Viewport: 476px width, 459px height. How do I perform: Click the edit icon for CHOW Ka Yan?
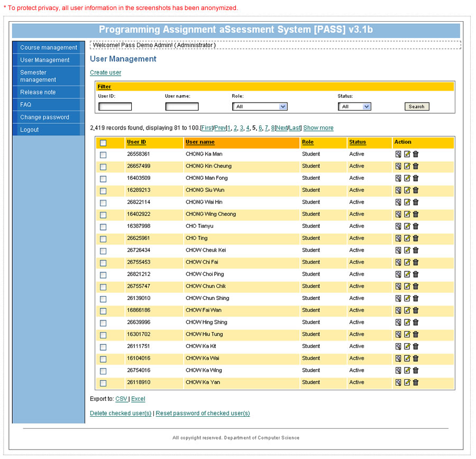tap(407, 382)
